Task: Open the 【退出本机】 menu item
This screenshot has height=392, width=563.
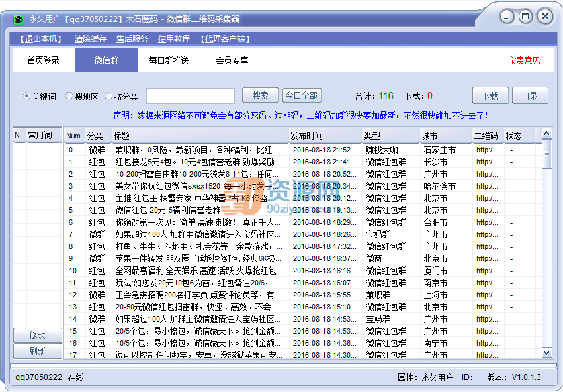Action: click(x=41, y=39)
